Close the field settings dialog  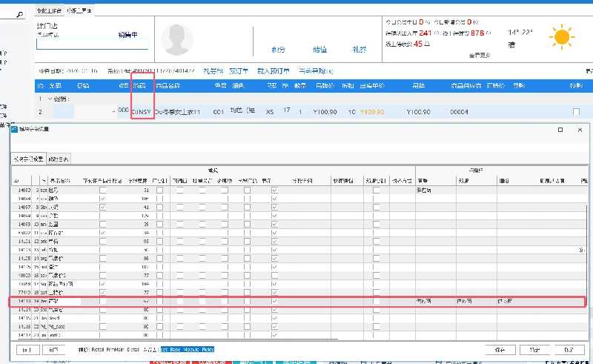click(x=580, y=129)
